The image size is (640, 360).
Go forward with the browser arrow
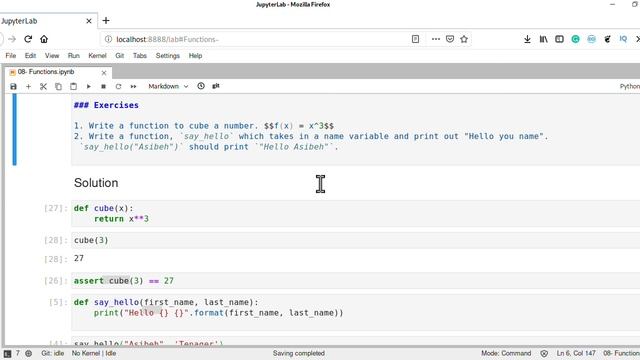coord(12,39)
